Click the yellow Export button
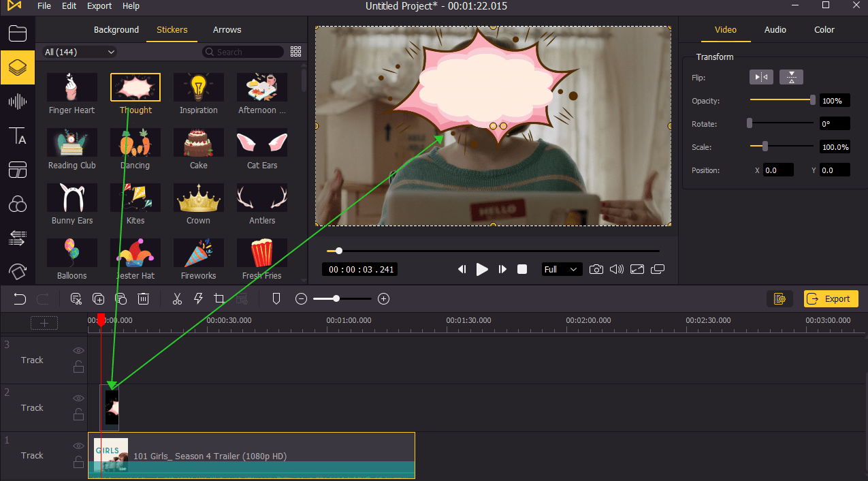868x481 pixels. pyautogui.click(x=830, y=298)
